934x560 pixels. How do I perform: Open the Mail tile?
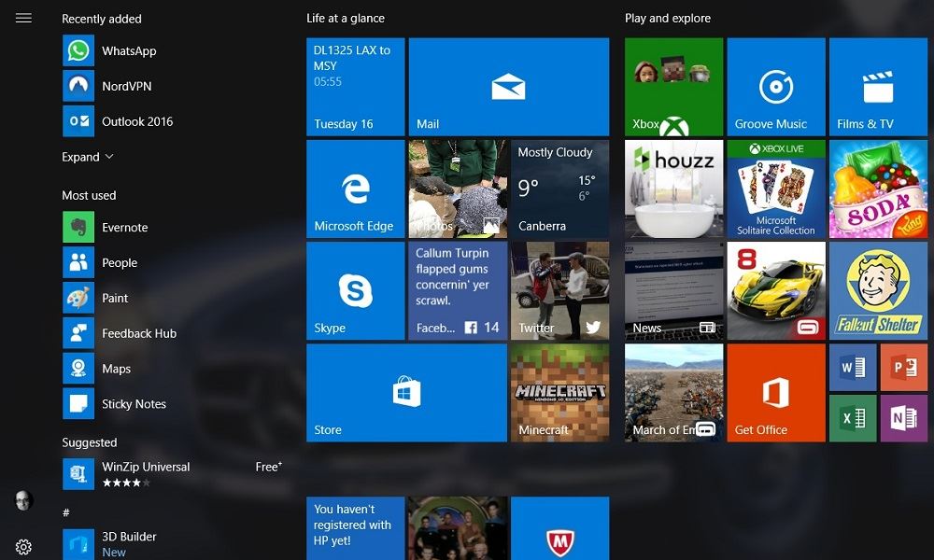coord(509,87)
